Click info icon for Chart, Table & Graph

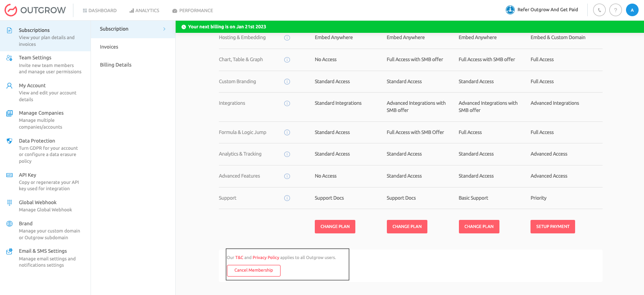pos(287,60)
